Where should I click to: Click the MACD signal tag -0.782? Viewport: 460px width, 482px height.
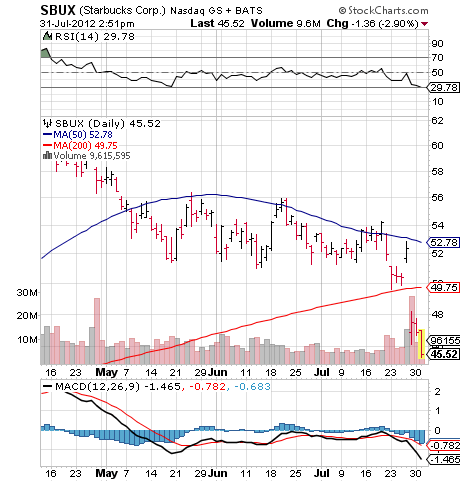coord(444,445)
